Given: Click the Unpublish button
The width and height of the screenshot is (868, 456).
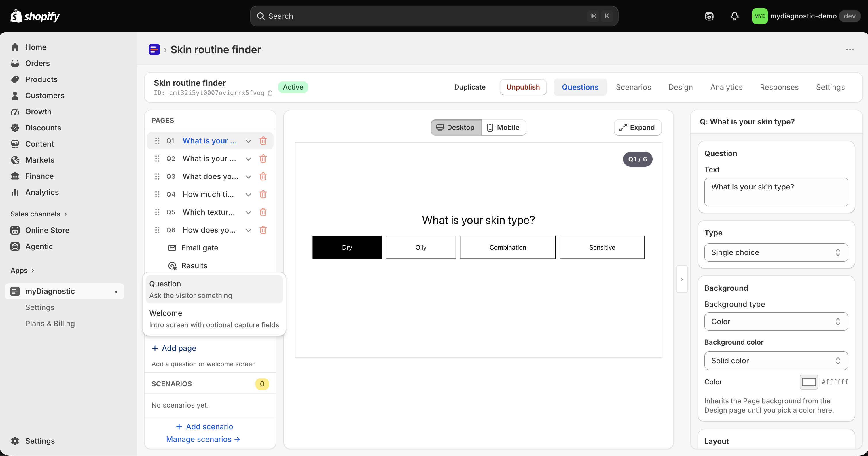Looking at the screenshot, I should (523, 87).
